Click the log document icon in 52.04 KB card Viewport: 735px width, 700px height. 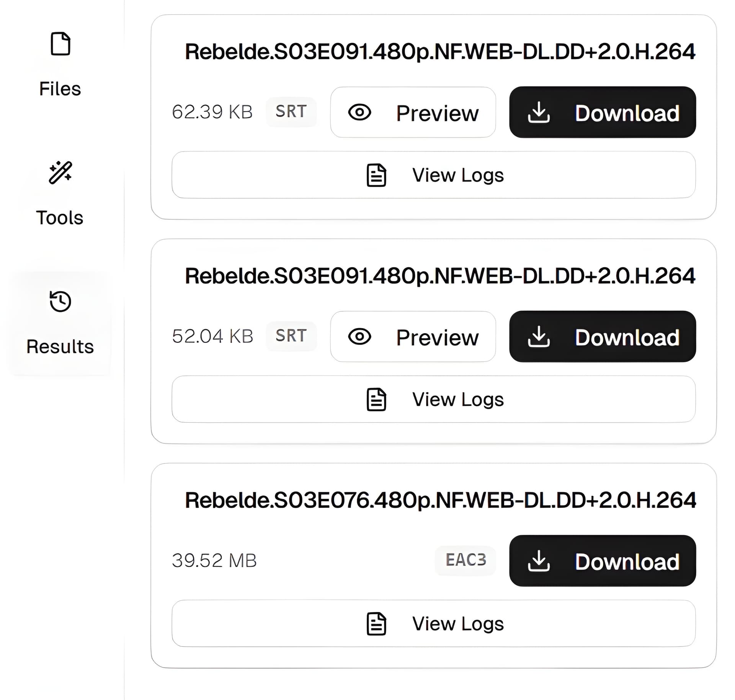[376, 400]
